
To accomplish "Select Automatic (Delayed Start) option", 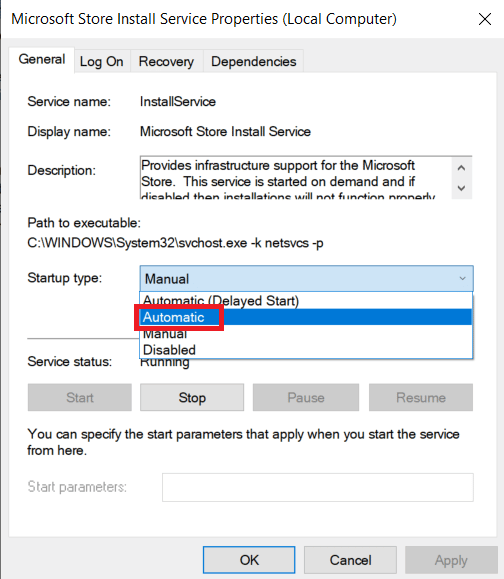I will 306,301.
